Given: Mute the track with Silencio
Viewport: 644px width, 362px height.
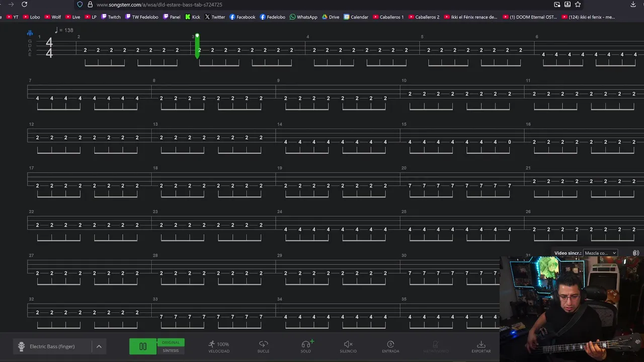Looking at the screenshot, I should coord(348,347).
